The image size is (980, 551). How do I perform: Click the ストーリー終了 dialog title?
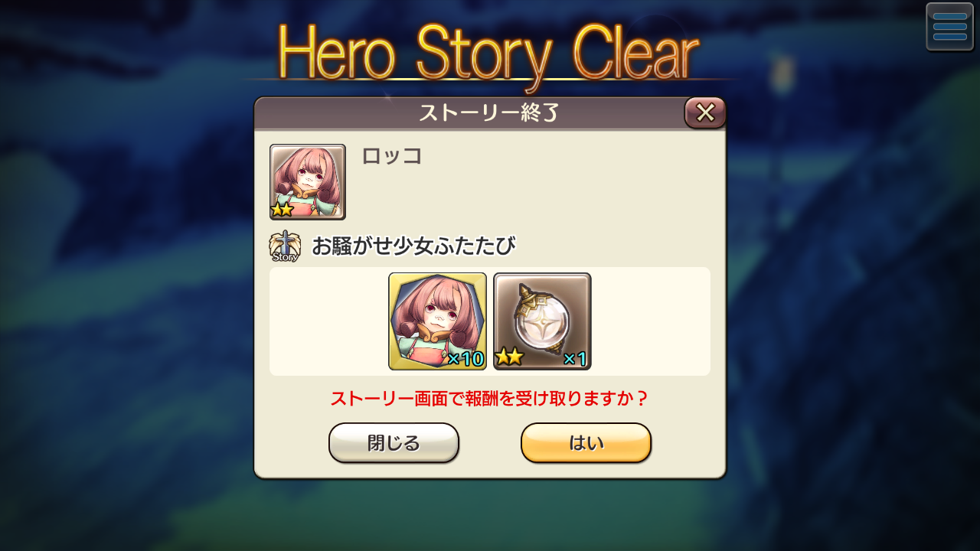(488, 113)
